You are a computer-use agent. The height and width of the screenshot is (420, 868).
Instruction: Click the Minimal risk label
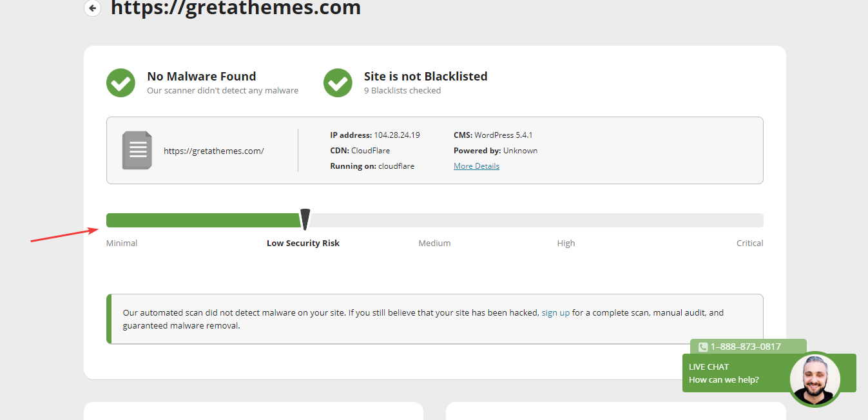tap(122, 243)
